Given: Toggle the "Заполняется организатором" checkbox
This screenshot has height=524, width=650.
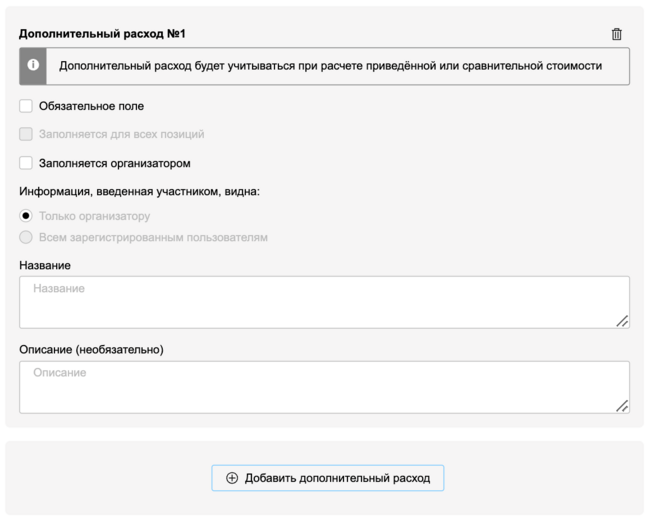Looking at the screenshot, I should 26,163.
